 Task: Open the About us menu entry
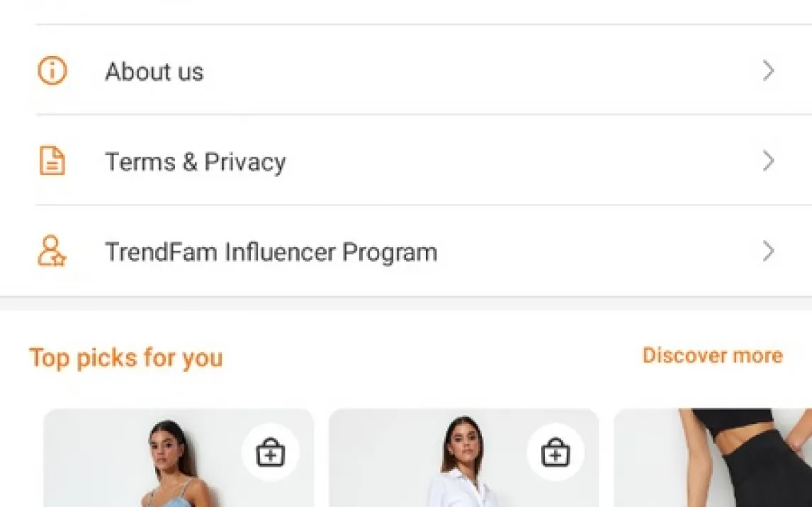154,72
